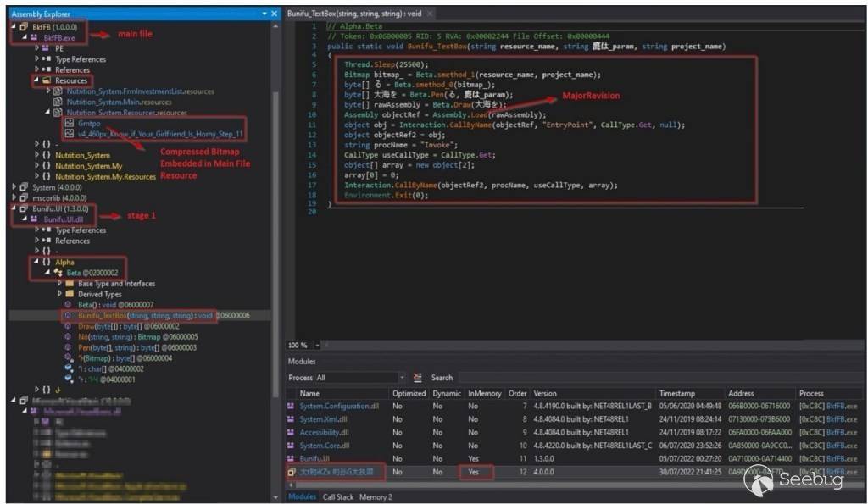
Task: Click the Bunifu.UI.dll module icon
Action: [35, 219]
